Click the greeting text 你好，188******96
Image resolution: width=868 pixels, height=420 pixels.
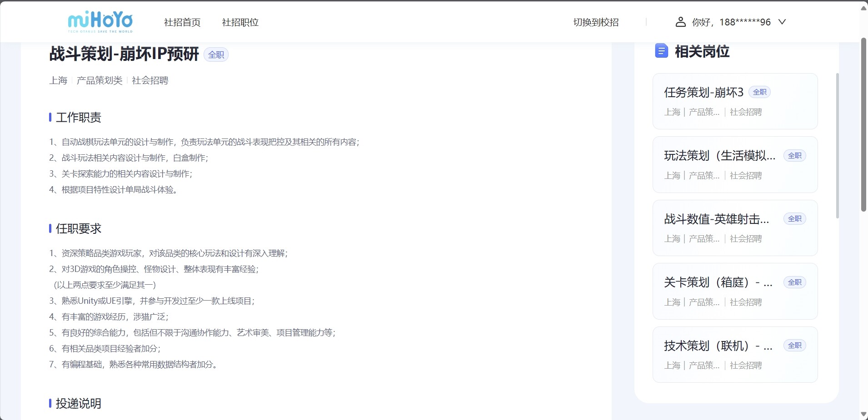click(x=731, y=22)
